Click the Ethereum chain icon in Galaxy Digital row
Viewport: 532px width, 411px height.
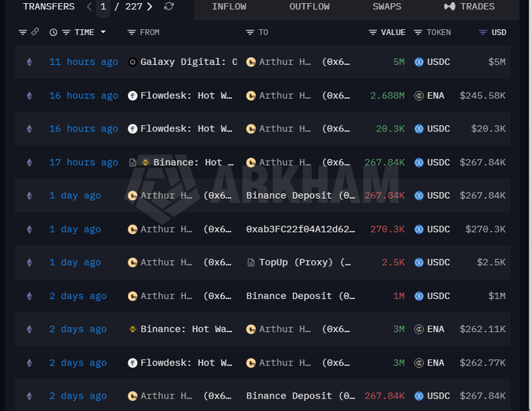pos(30,62)
